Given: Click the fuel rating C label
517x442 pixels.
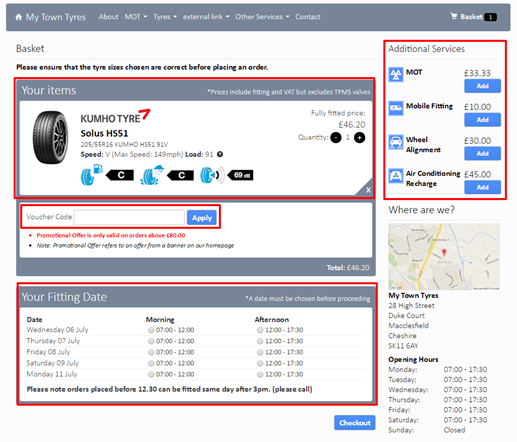Looking at the screenshot, I should click(120, 175).
